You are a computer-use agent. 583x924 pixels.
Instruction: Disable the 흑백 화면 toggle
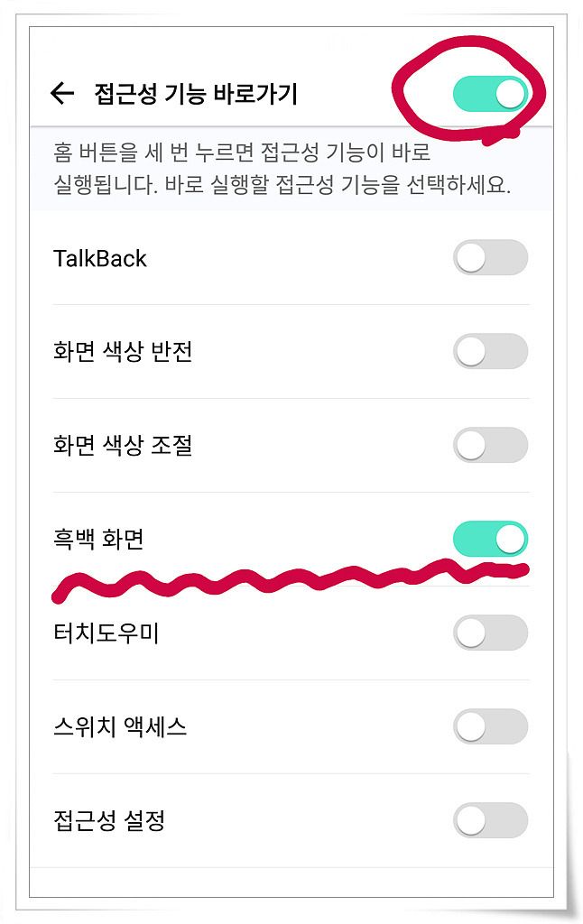click(490, 539)
